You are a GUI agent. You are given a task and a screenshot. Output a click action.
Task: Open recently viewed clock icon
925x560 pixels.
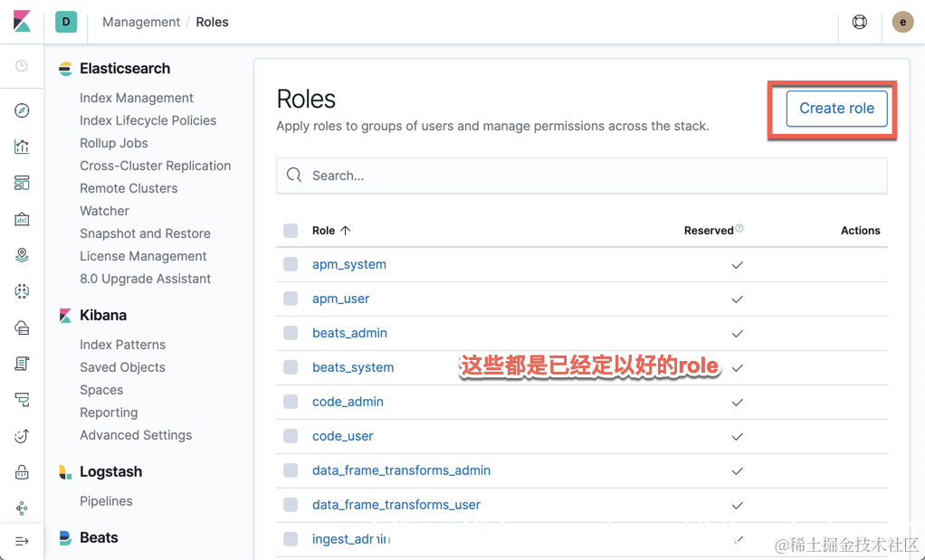click(22, 65)
